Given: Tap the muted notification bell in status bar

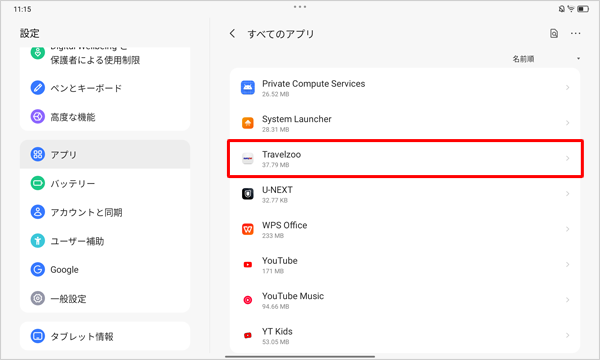Looking at the screenshot, I should 562,9.
